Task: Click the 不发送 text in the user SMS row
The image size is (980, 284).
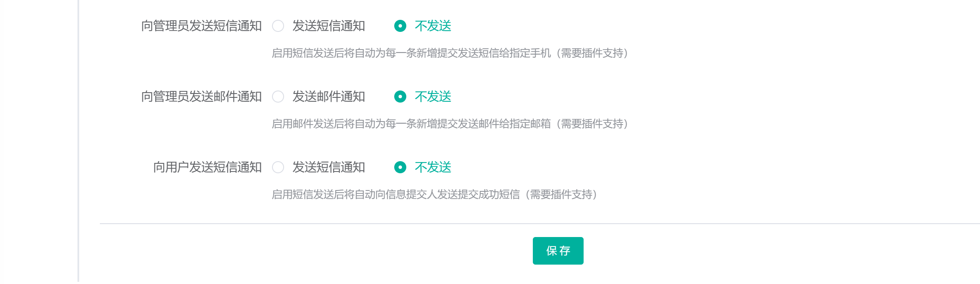Action: pos(433,167)
